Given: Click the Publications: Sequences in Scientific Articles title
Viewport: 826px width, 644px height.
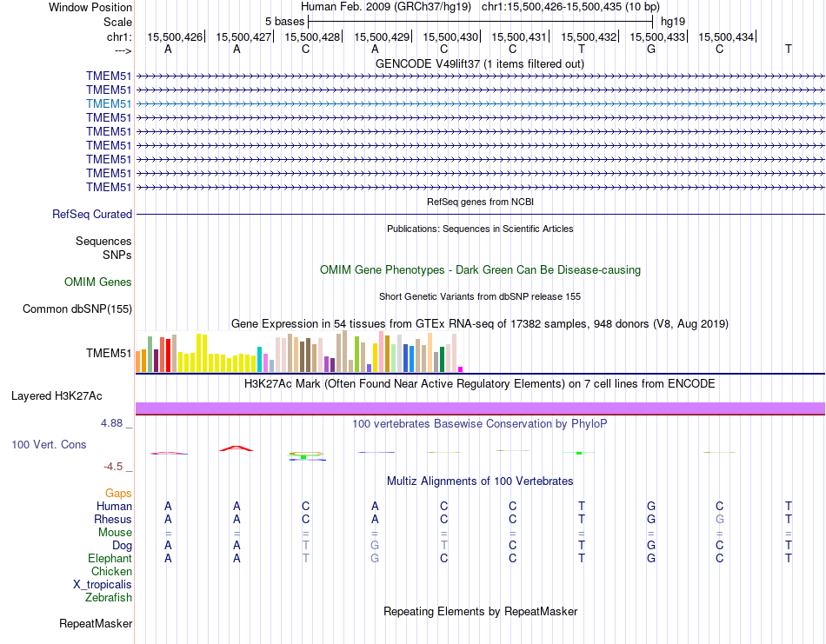Looking at the screenshot, I should (480, 229).
